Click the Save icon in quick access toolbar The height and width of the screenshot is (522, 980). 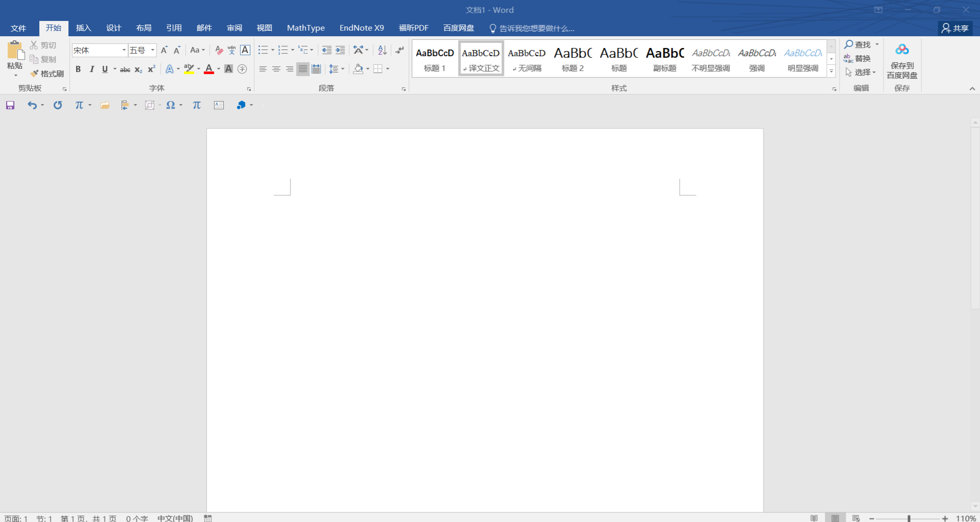pyautogui.click(x=10, y=105)
